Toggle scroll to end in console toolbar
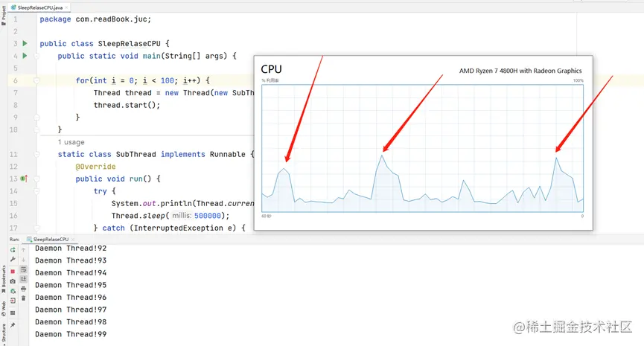Screen dimensions: 644x346 point(23,279)
